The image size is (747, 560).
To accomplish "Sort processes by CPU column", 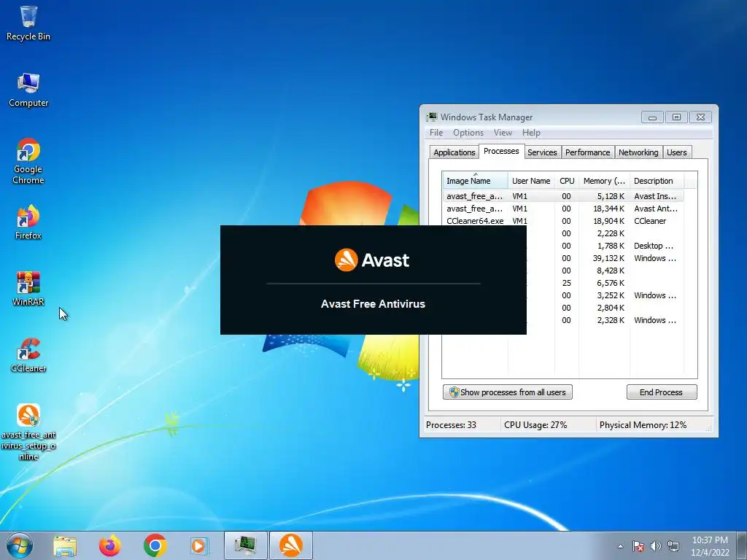I will pyautogui.click(x=567, y=181).
